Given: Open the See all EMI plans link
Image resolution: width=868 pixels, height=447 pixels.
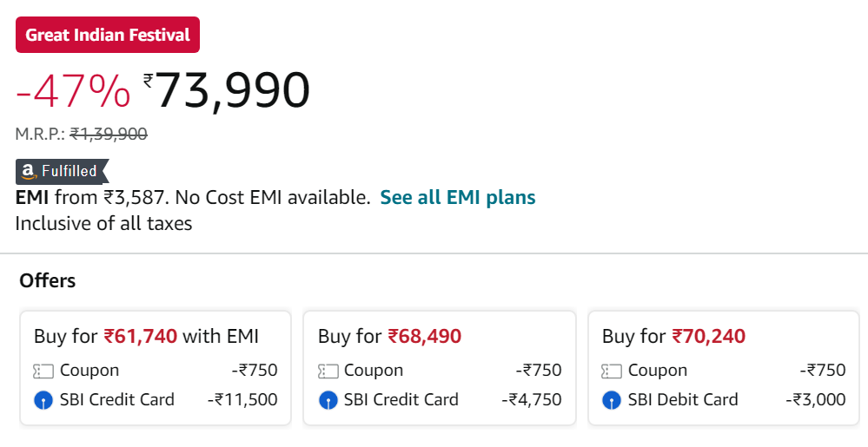Looking at the screenshot, I should point(458,198).
